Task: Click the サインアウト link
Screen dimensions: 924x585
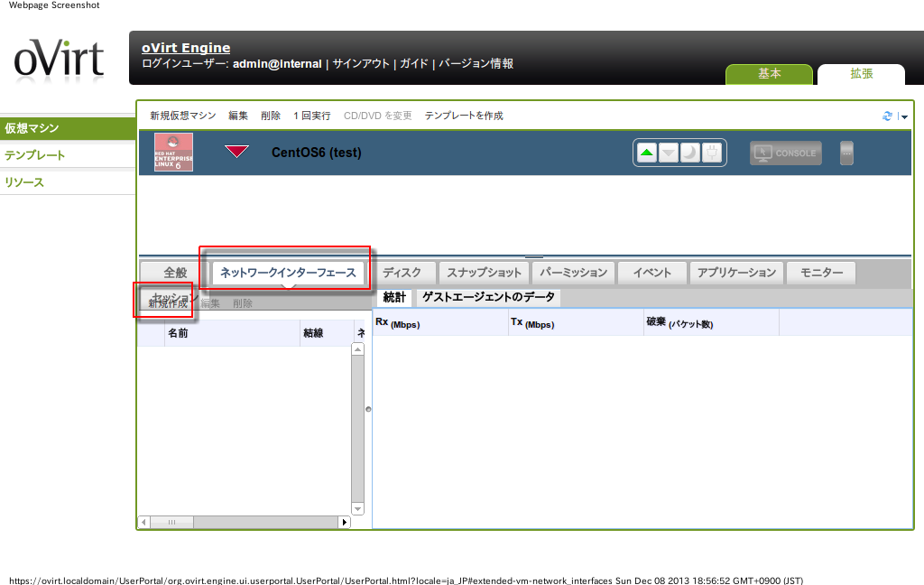Action: pos(361,64)
